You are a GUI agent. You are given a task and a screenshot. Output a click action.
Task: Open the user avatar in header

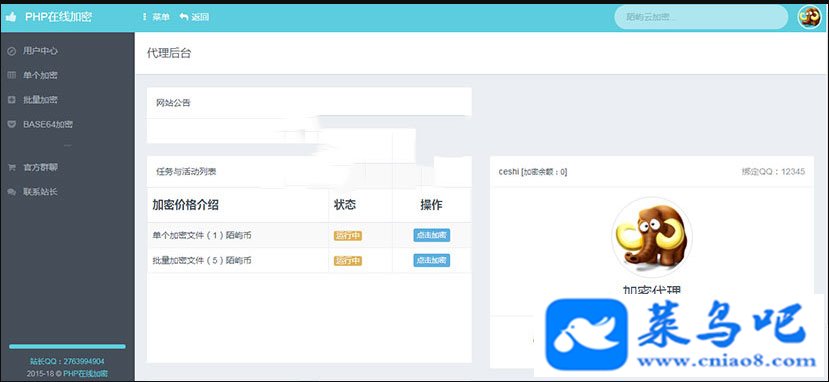pyautogui.click(x=809, y=17)
